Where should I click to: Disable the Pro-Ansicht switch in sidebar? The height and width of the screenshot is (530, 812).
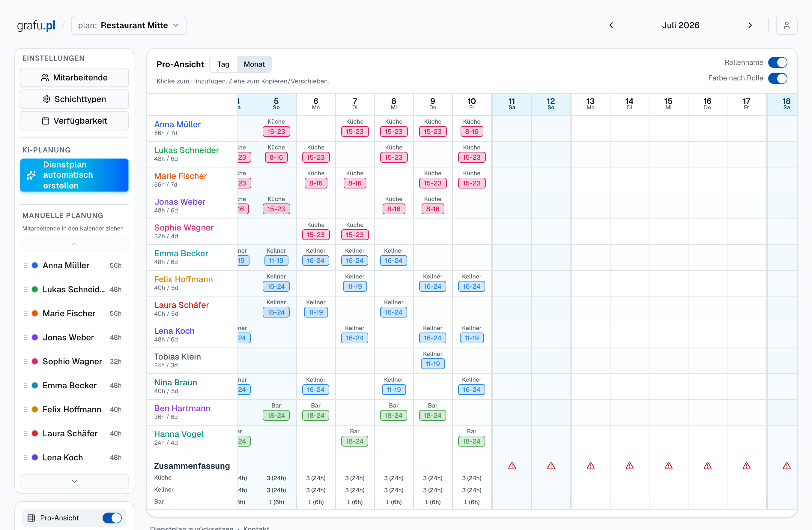pyautogui.click(x=112, y=518)
